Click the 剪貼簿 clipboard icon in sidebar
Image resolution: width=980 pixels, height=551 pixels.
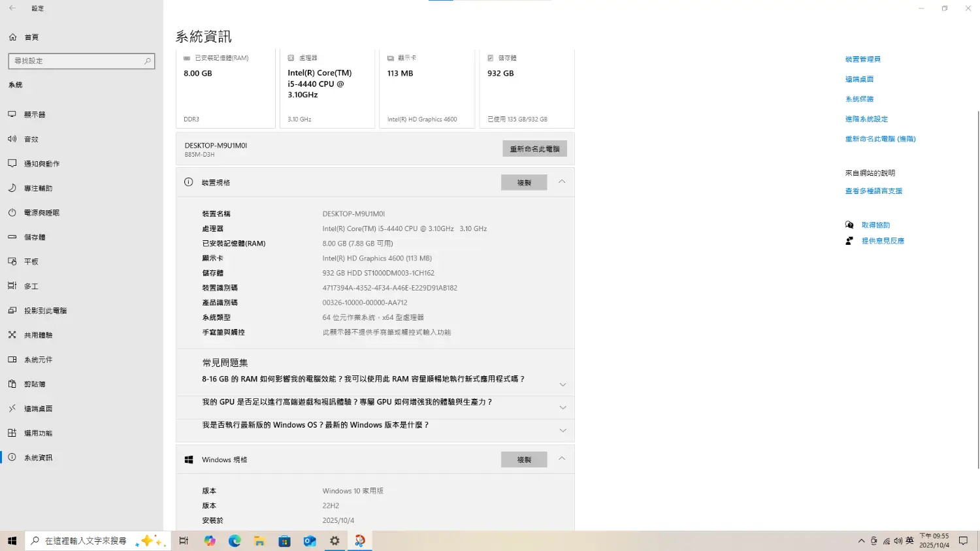click(12, 384)
